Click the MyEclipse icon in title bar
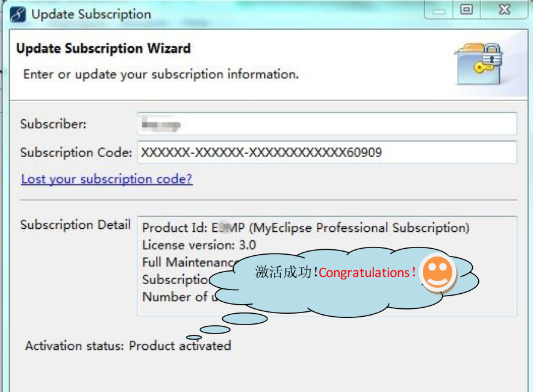Image resolution: width=533 pixels, height=392 pixels. [17, 14]
